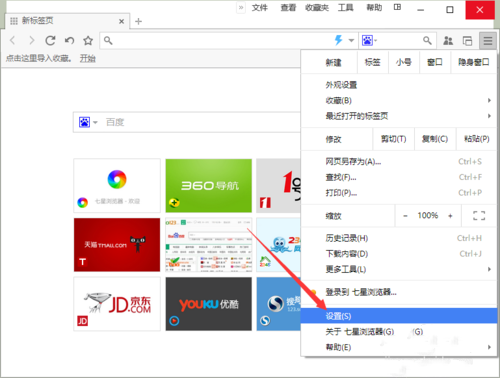Open Baidu engine selector in toolbar search box
500x378 pixels.
pyautogui.click(x=369, y=41)
